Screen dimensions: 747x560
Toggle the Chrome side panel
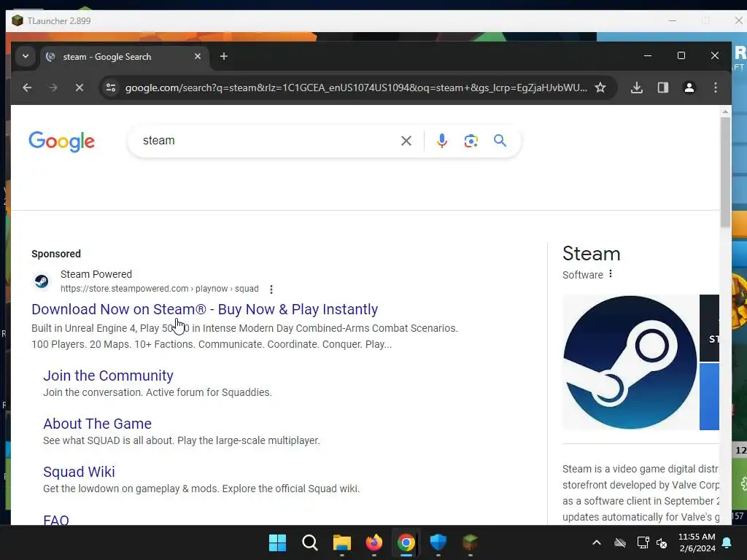662,87
